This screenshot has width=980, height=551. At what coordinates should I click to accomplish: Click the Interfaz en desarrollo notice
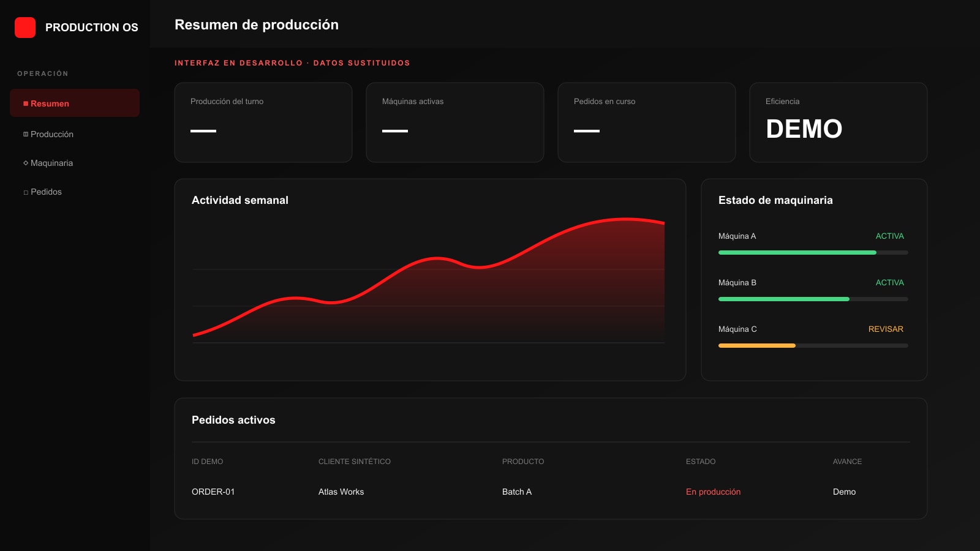pos(292,63)
